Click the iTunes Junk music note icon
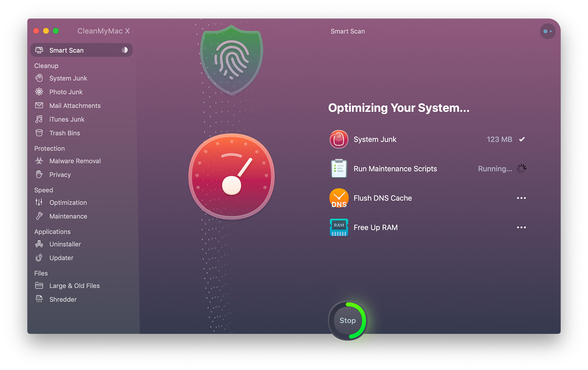This screenshot has height=370, width=588. click(39, 119)
